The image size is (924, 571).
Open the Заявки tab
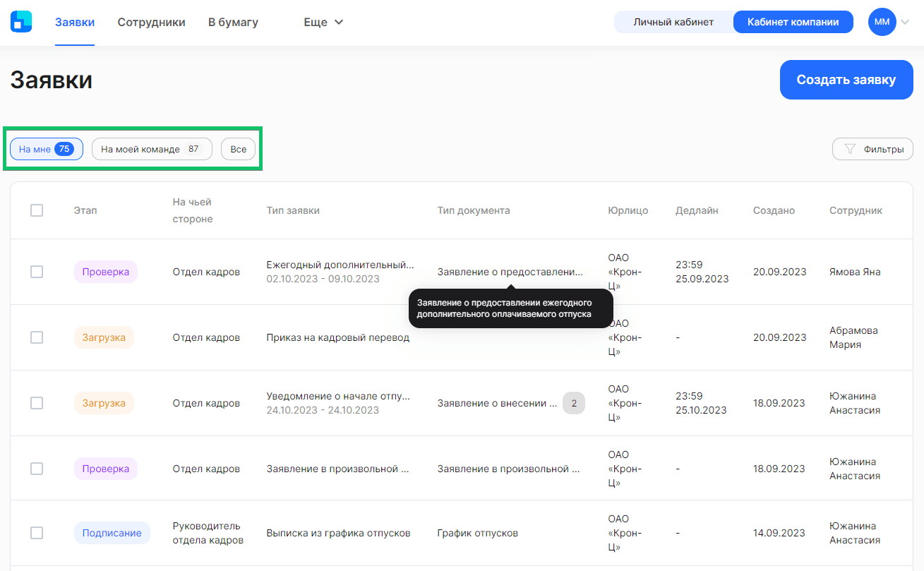point(75,23)
